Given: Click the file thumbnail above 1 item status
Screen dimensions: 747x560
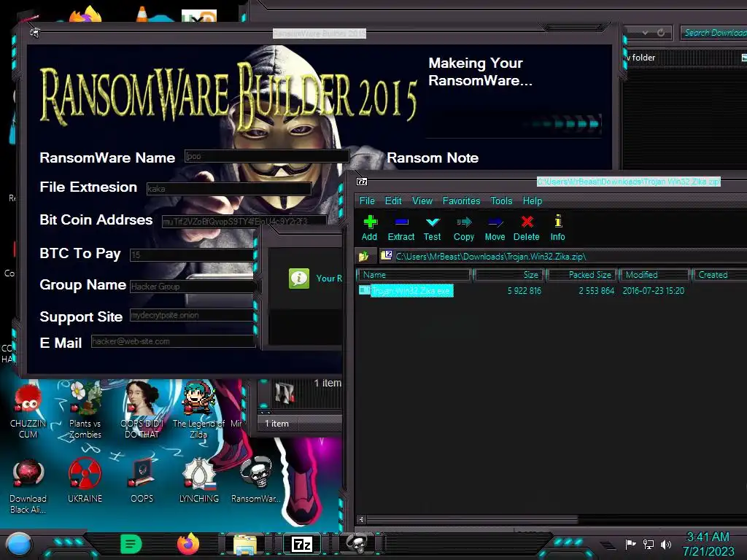Looking at the screenshot, I should (x=285, y=393).
